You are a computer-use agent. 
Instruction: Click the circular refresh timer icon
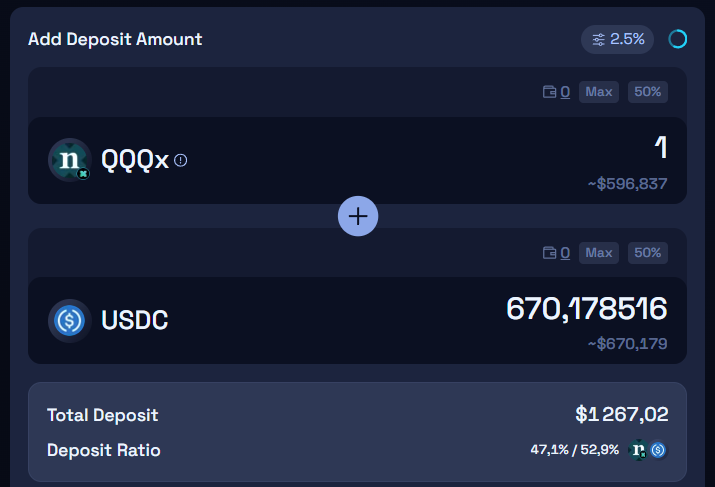coord(677,39)
